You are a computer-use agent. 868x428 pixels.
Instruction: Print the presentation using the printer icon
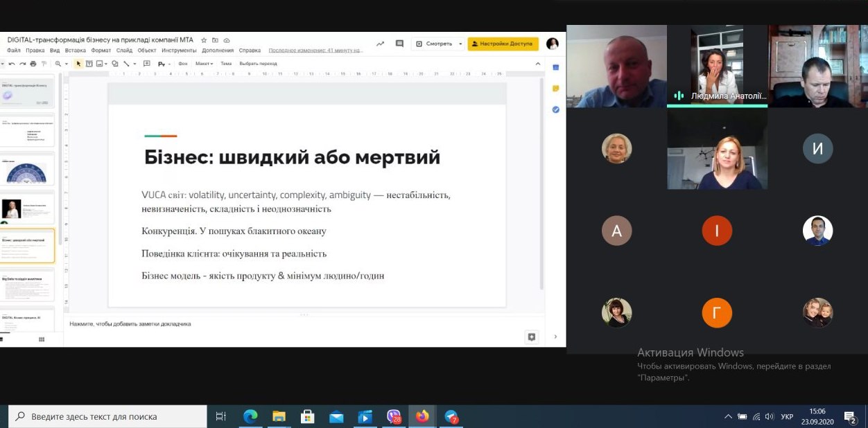point(33,64)
